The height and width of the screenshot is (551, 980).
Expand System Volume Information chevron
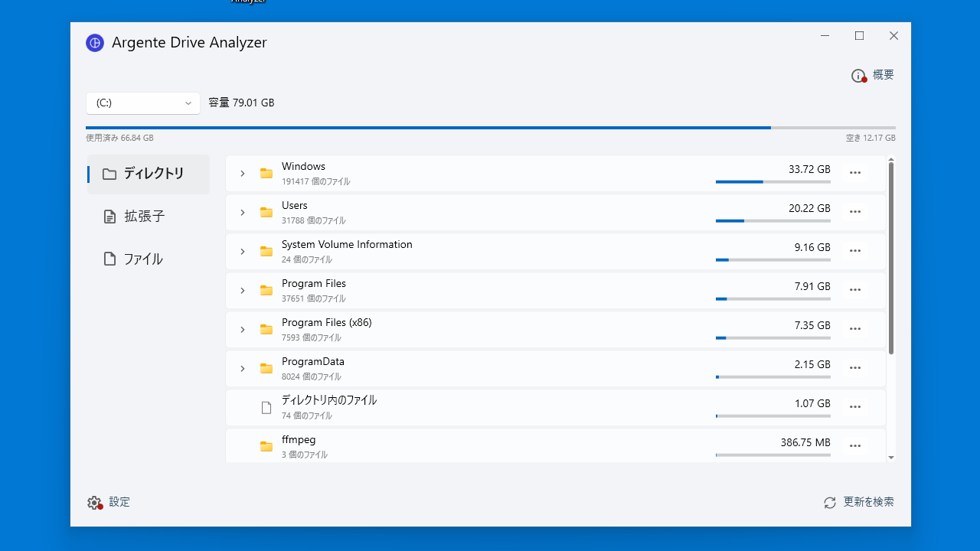tap(242, 252)
